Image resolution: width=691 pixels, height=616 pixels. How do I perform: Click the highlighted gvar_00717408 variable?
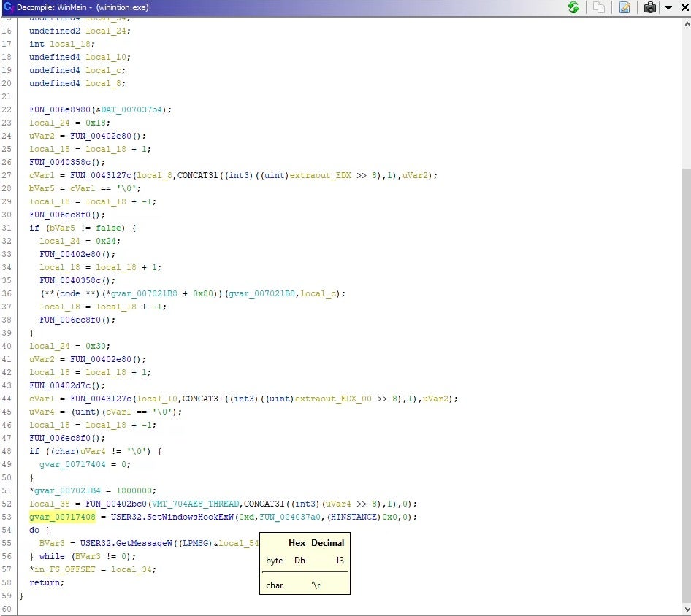(62, 517)
